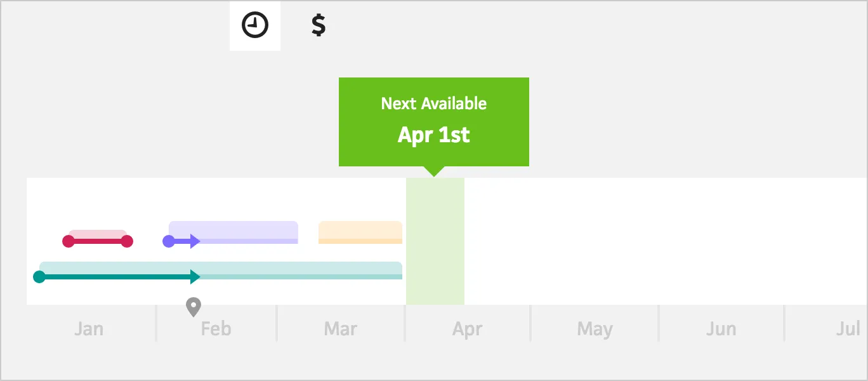Click the purple start dot of its bar

coord(168,241)
